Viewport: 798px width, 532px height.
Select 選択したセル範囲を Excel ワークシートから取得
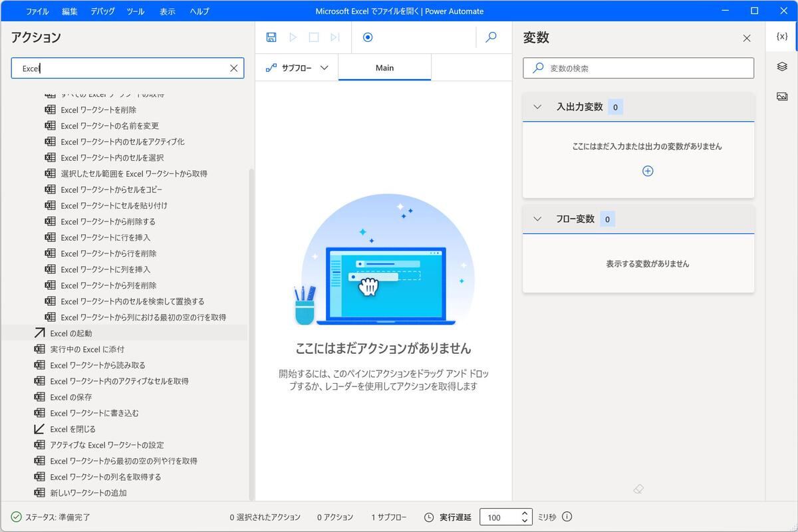click(134, 174)
